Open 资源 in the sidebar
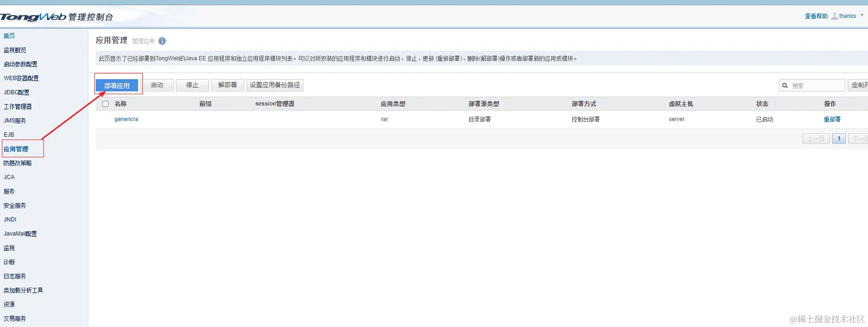This screenshot has width=868, height=327. tap(9, 304)
